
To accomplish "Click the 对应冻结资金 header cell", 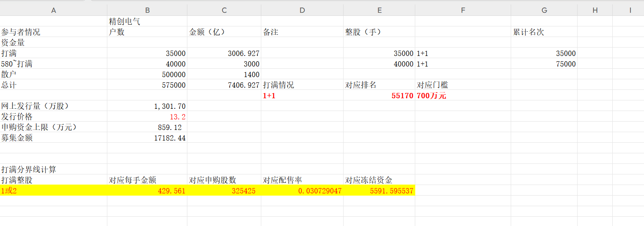I will pyautogui.click(x=379, y=180).
